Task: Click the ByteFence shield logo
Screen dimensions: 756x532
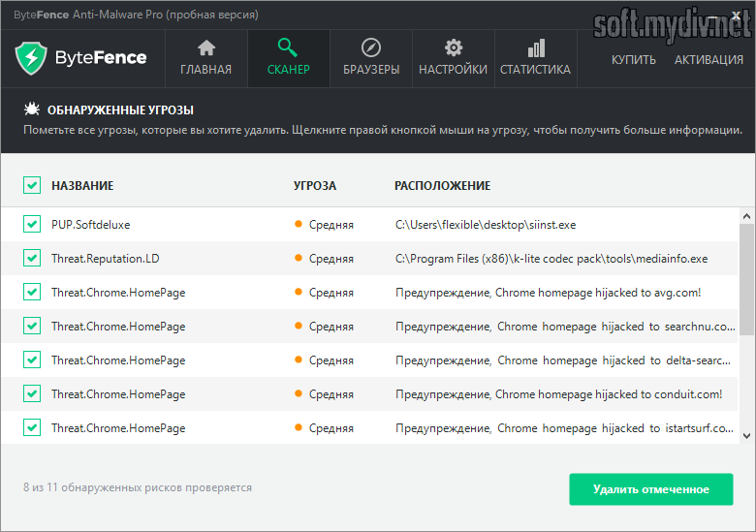Action: [x=31, y=58]
